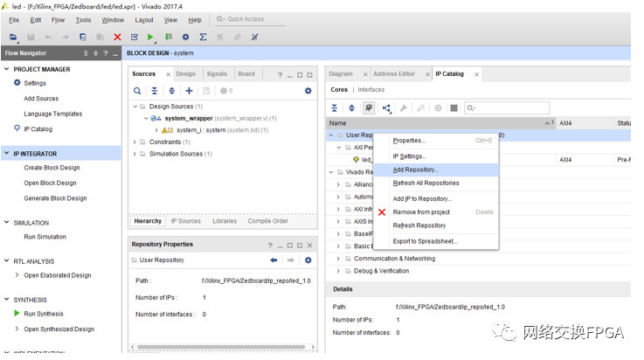Collapse the SYNTHESIS section
This screenshot has width=644, height=360.
click(7, 299)
